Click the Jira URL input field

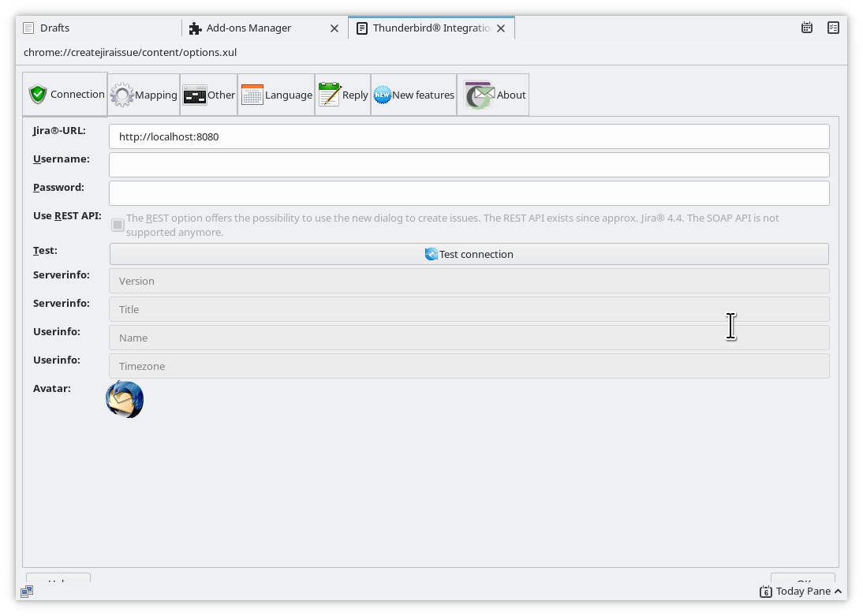click(x=469, y=136)
